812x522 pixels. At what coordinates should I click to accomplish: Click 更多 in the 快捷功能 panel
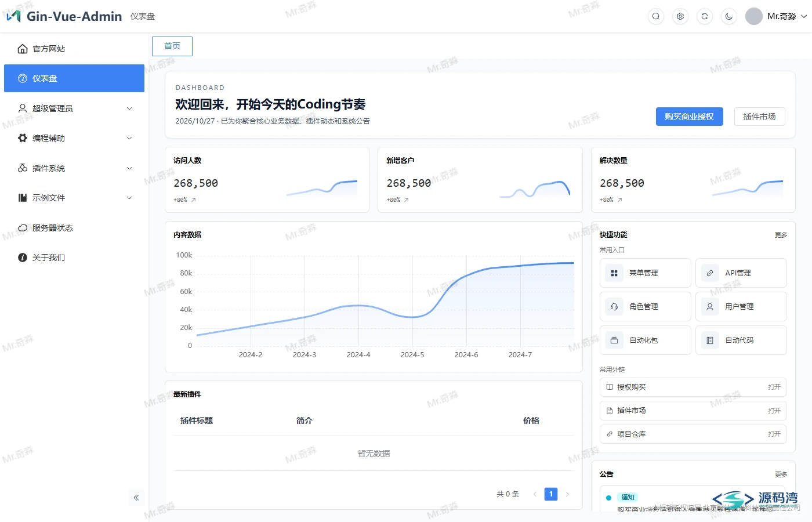tap(781, 235)
